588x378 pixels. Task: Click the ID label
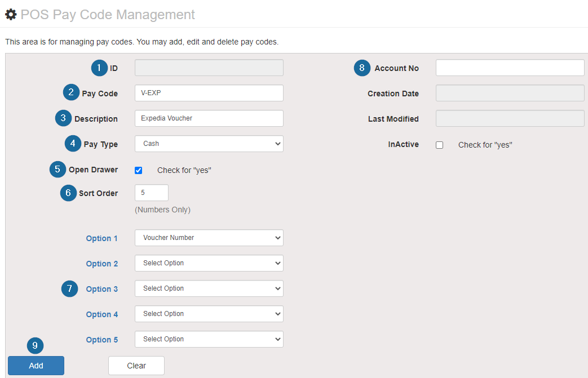click(x=114, y=68)
